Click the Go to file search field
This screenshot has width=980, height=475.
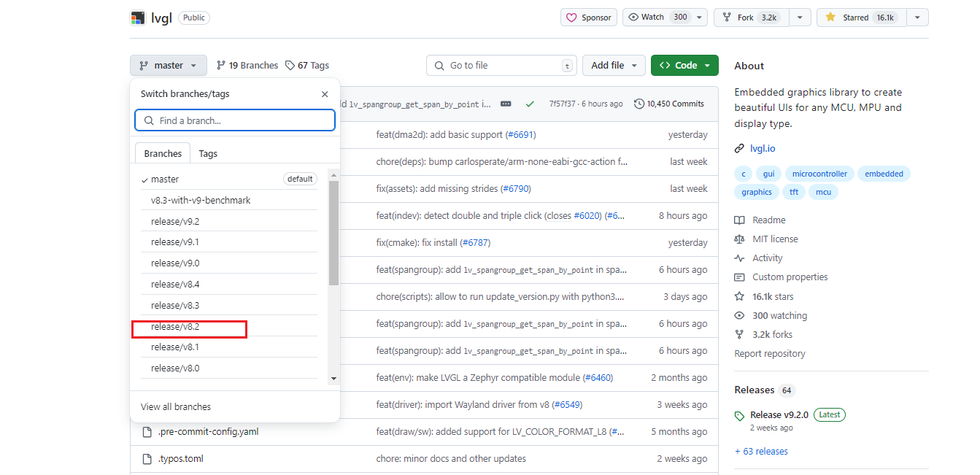501,66
